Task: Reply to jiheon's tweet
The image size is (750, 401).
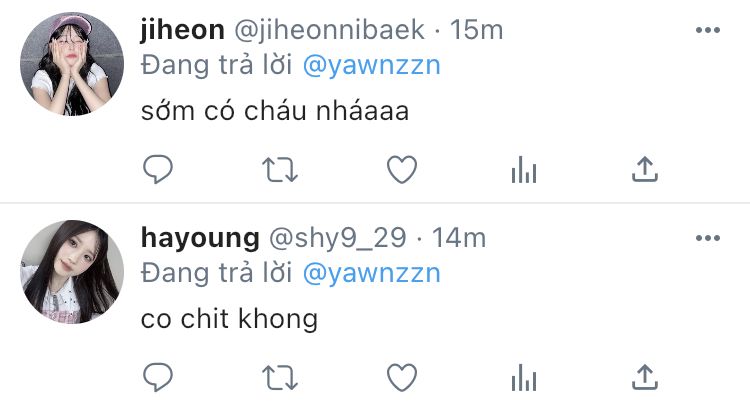Action: click(x=158, y=169)
